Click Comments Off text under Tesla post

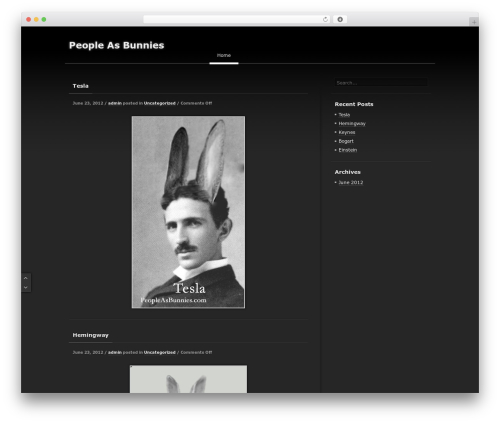196,103
